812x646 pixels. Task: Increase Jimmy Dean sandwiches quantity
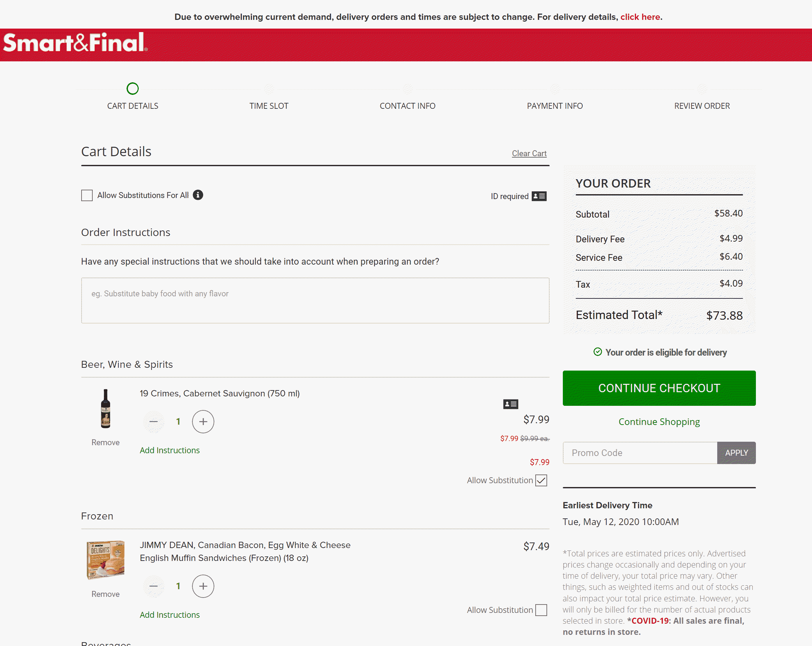pos(203,586)
